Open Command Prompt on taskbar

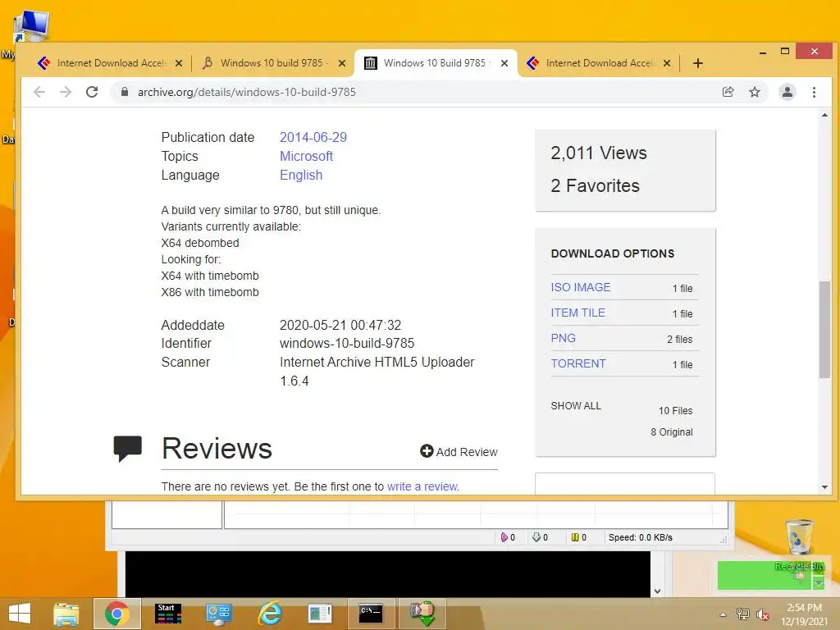click(371, 614)
